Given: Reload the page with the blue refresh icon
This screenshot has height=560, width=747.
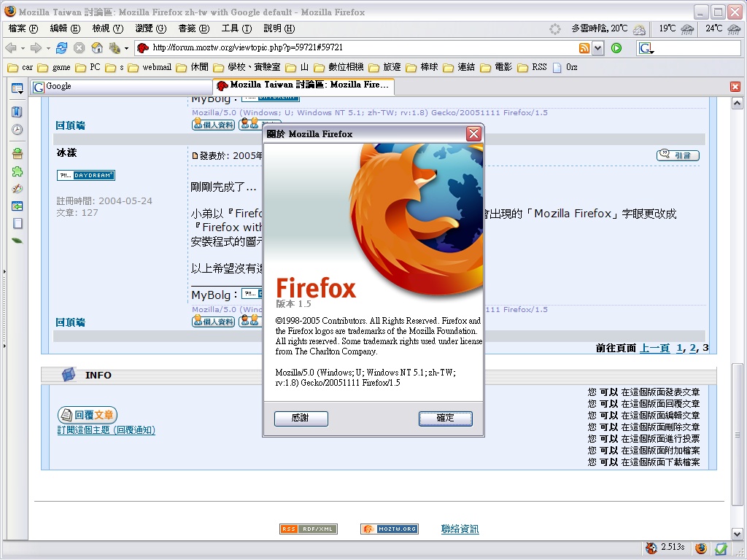Looking at the screenshot, I should click(61, 47).
